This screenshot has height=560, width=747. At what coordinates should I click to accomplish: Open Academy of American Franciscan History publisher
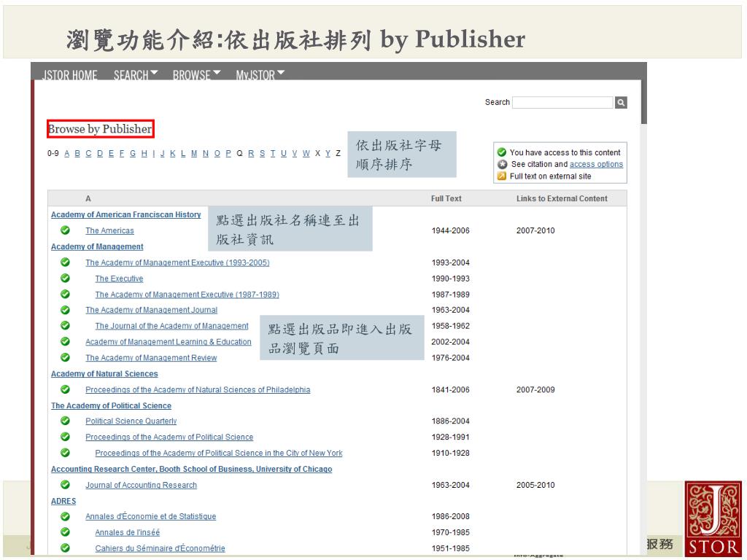click(x=125, y=215)
